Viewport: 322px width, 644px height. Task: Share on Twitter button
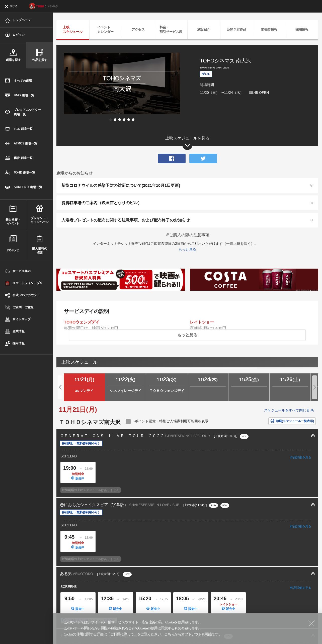click(x=203, y=158)
